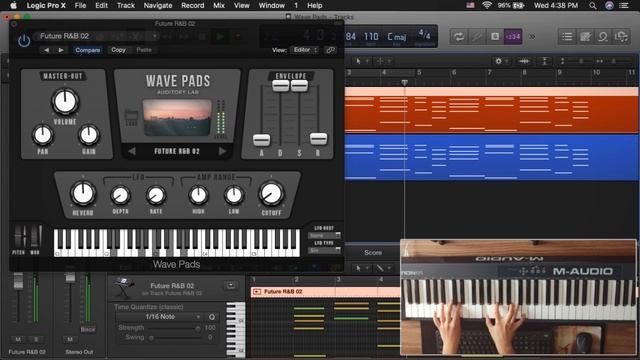Click the Compare button

click(87, 50)
